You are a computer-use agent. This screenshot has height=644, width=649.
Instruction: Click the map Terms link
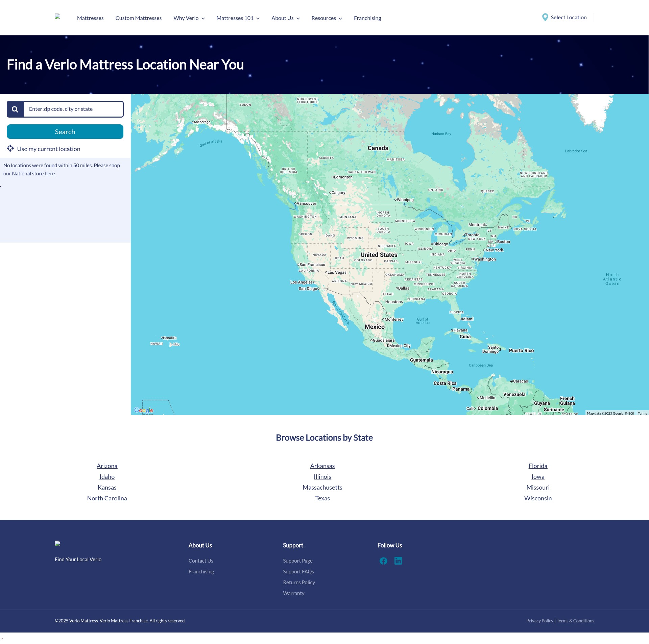point(642,413)
